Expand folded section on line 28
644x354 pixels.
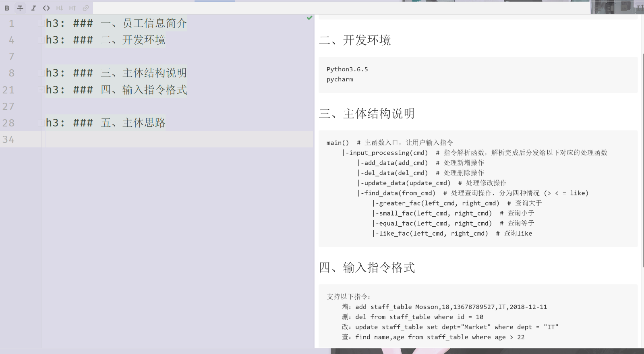pyautogui.click(x=41, y=122)
